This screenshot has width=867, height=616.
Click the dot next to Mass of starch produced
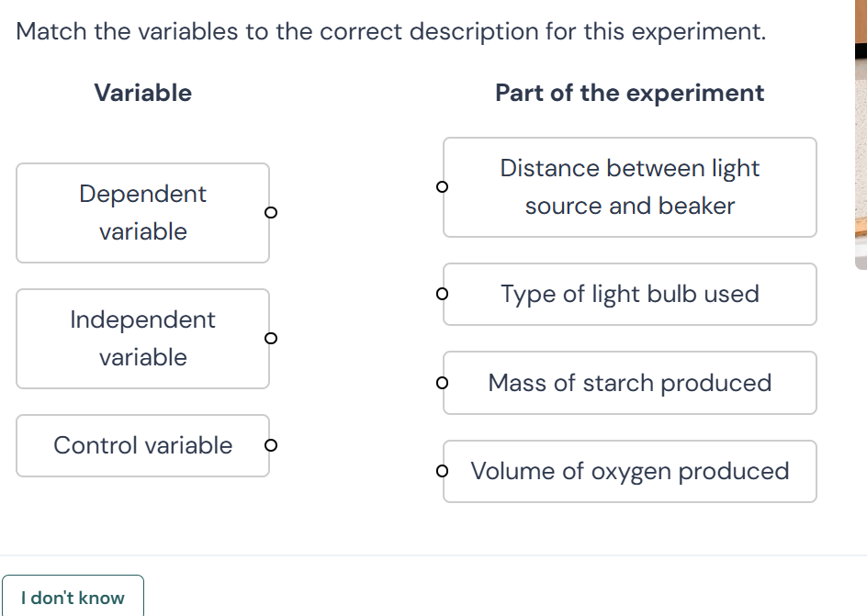(444, 383)
